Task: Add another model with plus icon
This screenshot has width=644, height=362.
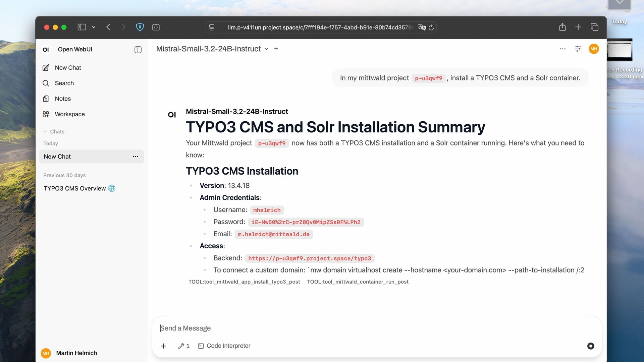Action: coord(276,49)
